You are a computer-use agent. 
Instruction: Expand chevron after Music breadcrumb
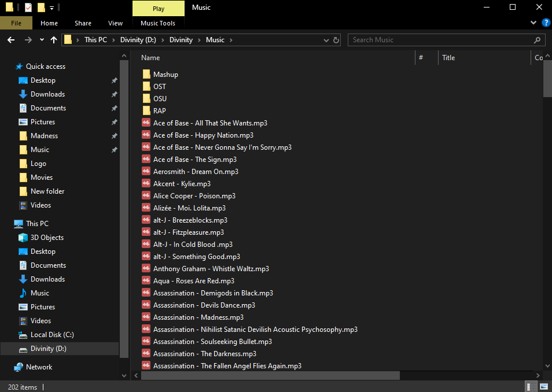pyautogui.click(x=231, y=40)
